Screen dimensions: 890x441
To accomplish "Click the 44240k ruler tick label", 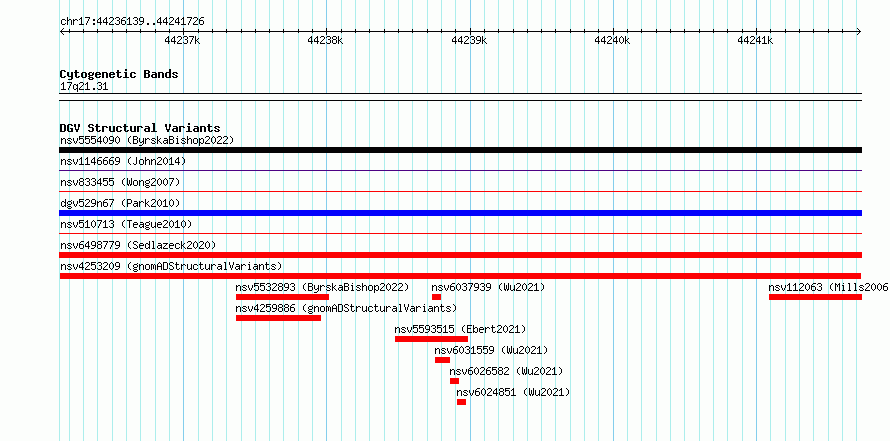I will coord(612,40).
